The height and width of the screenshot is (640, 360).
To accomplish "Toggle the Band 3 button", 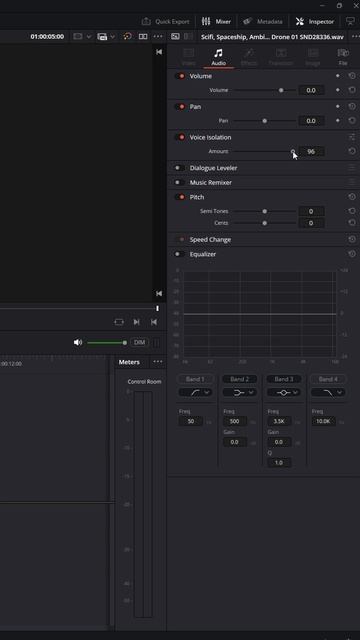I will [284, 379].
